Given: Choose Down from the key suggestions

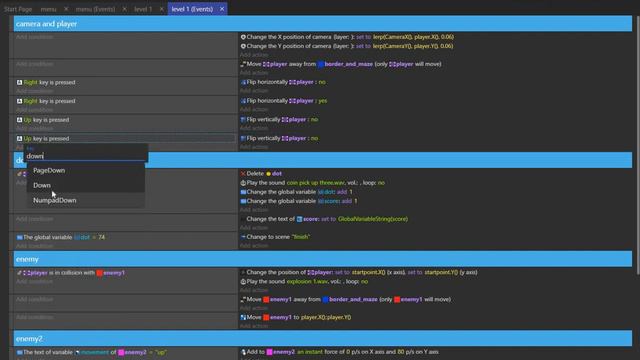Looking at the screenshot, I should 86,185.
